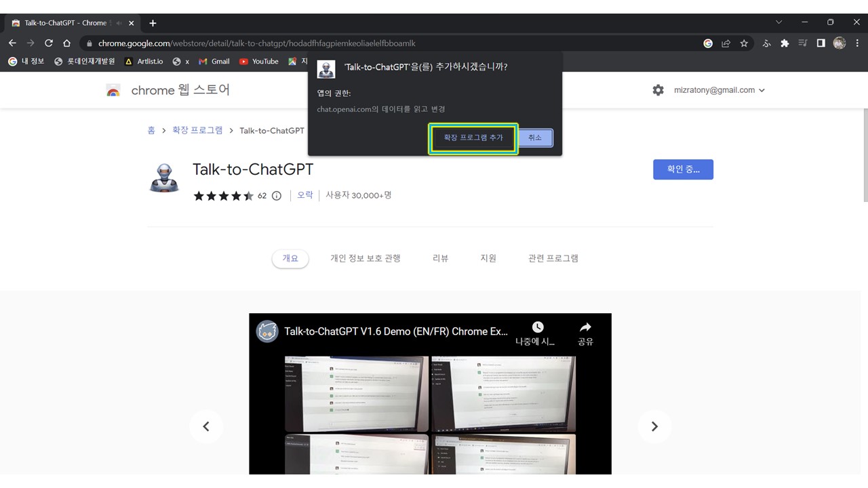Confirm adding extension with 확장 프로그램 추가

click(473, 138)
